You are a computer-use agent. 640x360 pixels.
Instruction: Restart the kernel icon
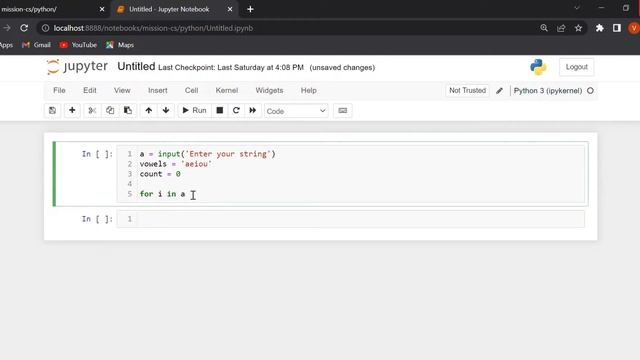point(236,111)
